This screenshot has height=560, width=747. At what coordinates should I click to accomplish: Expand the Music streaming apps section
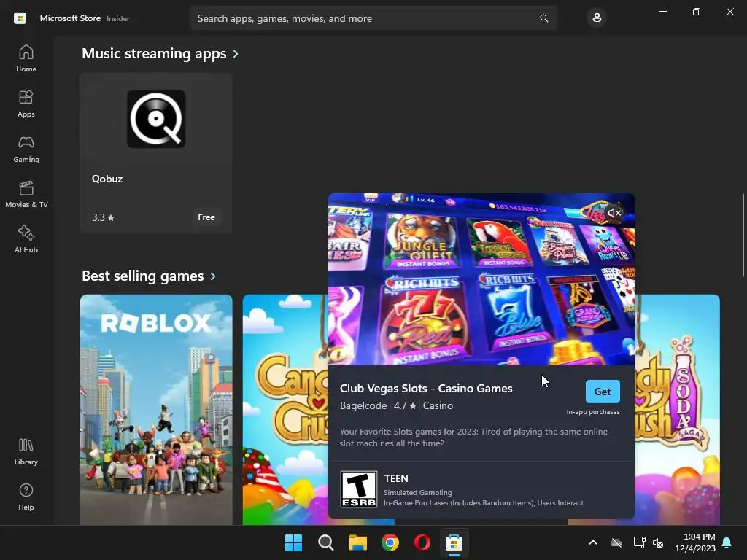236,54
